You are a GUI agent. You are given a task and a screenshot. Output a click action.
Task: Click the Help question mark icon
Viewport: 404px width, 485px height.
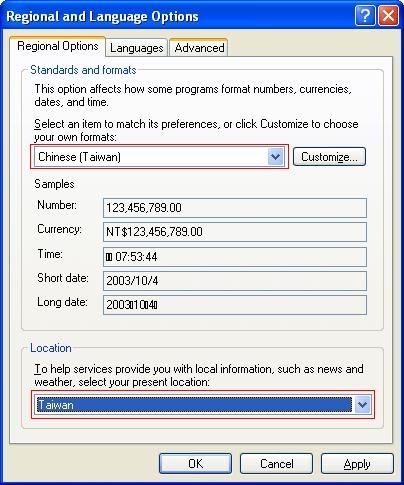tap(365, 15)
